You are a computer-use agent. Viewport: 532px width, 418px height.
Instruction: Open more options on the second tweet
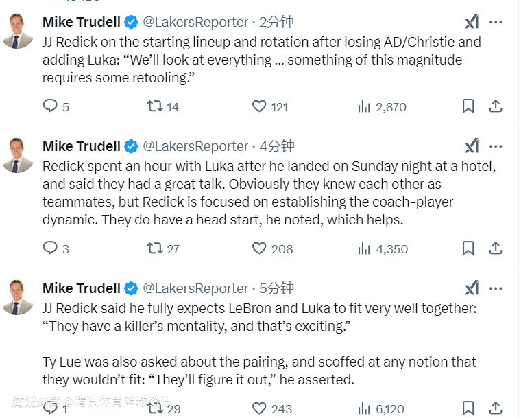click(x=496, y=146)
